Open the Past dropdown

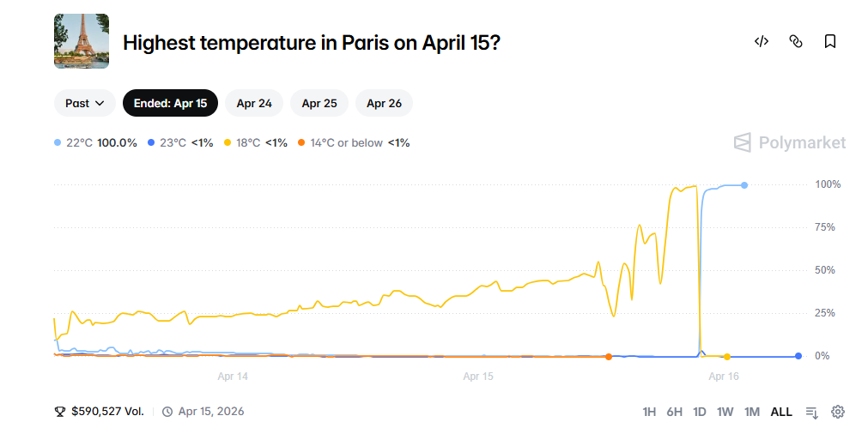(x=84, y=103)
